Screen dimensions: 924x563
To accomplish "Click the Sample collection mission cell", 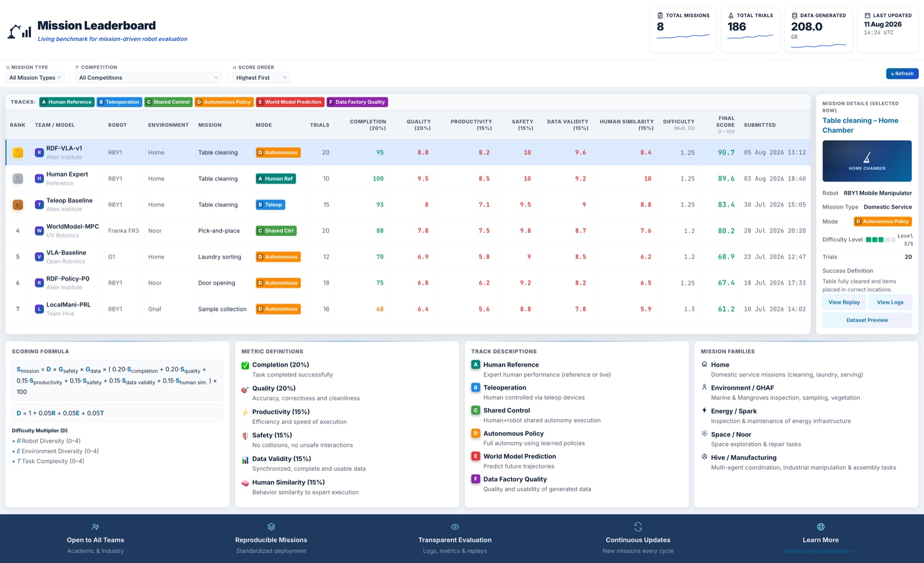I will 222,309.
